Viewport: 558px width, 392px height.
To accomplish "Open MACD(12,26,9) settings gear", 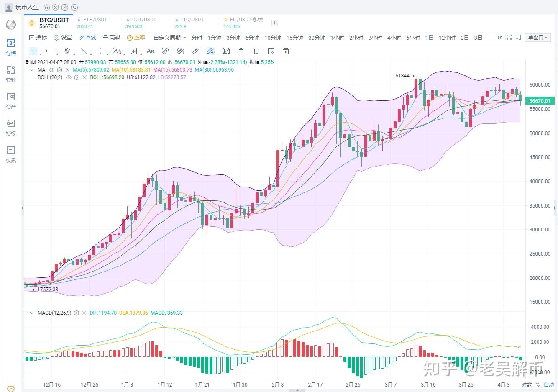I will point(76,313).
